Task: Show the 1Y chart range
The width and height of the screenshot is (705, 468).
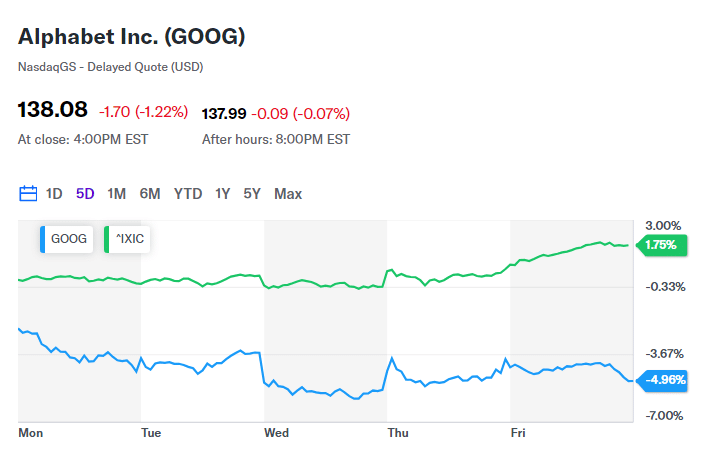Action: [223, 194]
